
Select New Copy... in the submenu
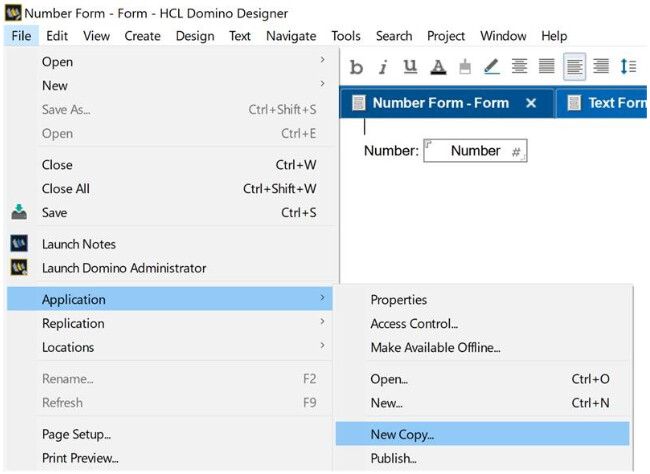click(x=483, y=434)
